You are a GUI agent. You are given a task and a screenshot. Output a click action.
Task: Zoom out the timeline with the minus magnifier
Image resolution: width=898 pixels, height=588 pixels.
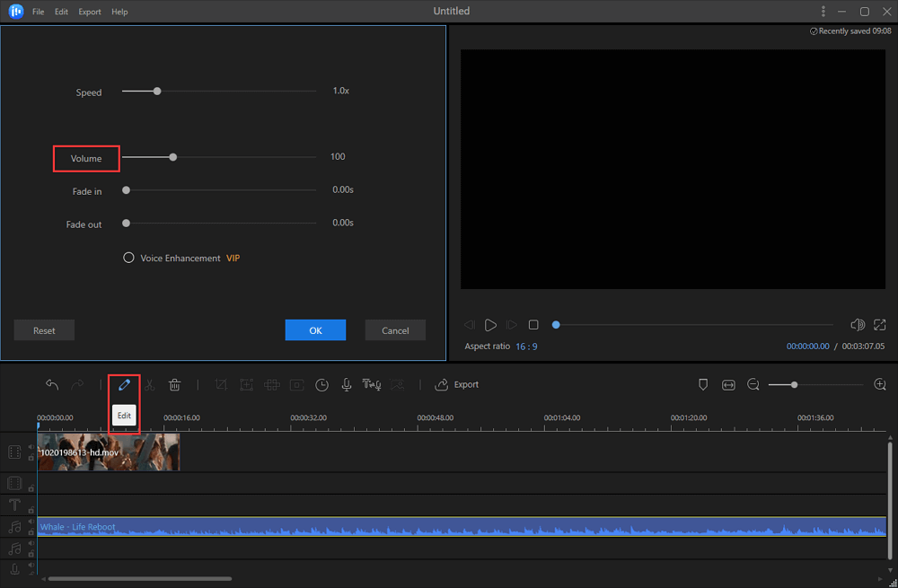click(x=753, y=384)
